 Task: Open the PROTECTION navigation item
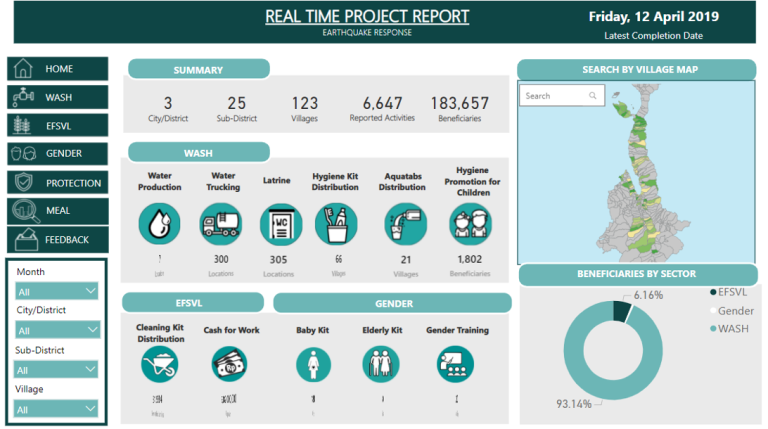[x=57, y=183]
